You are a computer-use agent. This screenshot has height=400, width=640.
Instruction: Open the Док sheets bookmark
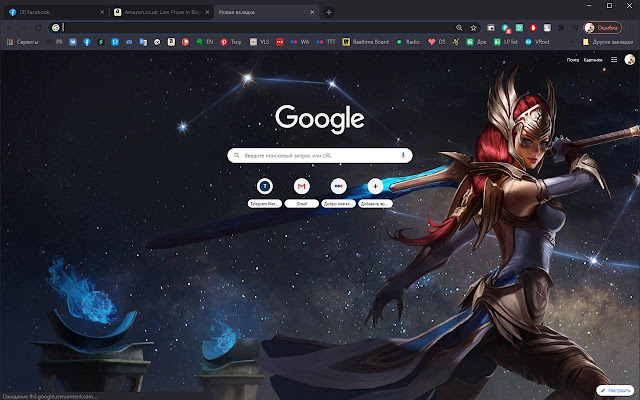coord(476,42)
